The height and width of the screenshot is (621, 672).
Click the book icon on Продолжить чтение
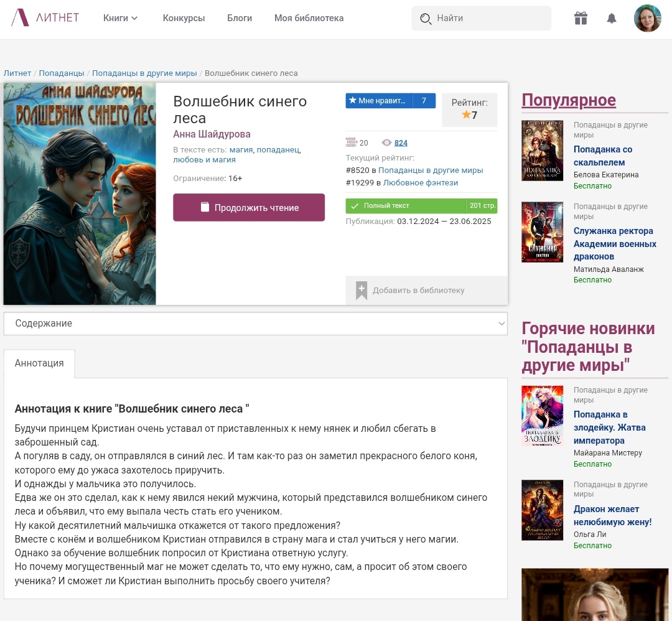click(x=205, y=207)
